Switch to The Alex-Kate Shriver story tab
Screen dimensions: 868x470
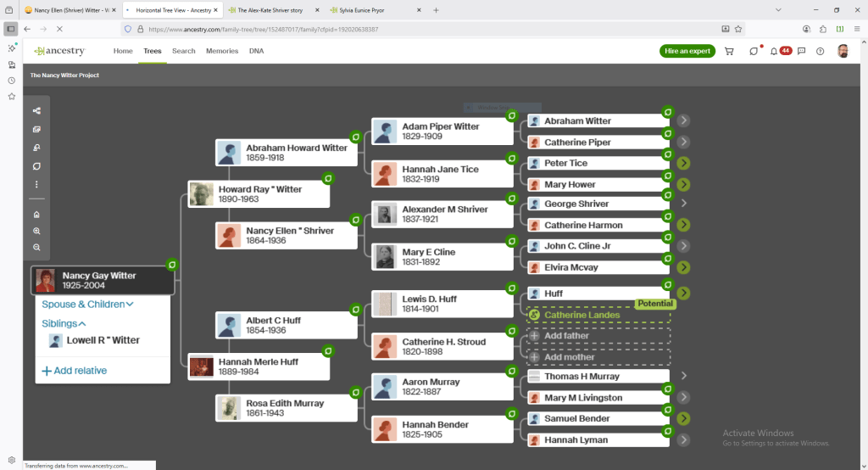[x=272, y=10]
